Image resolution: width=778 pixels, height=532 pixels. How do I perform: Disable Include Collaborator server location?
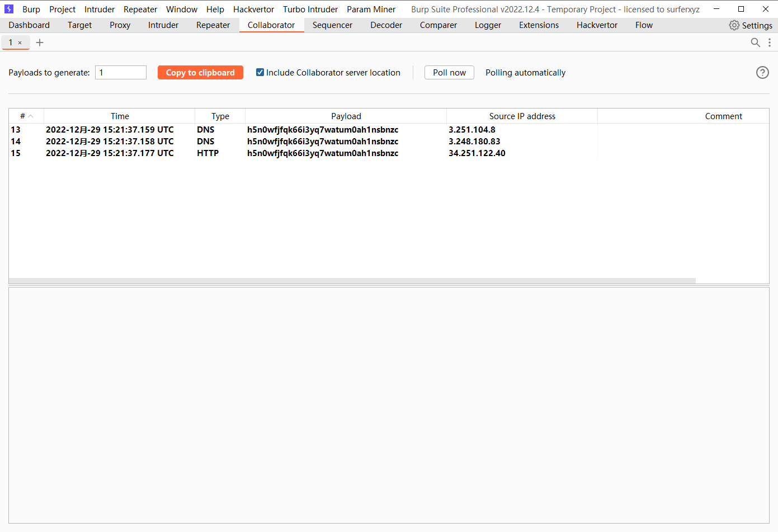(260, 72)
